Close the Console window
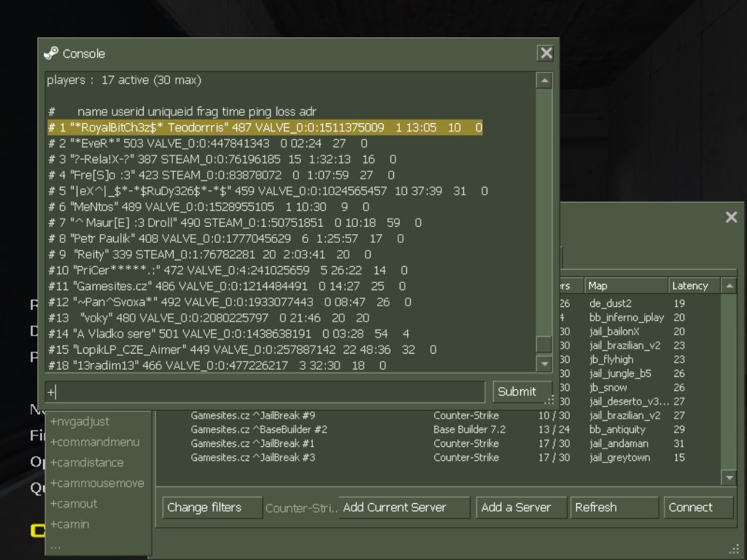The height and width of the screenshot is (560, 747). point(546,52)
